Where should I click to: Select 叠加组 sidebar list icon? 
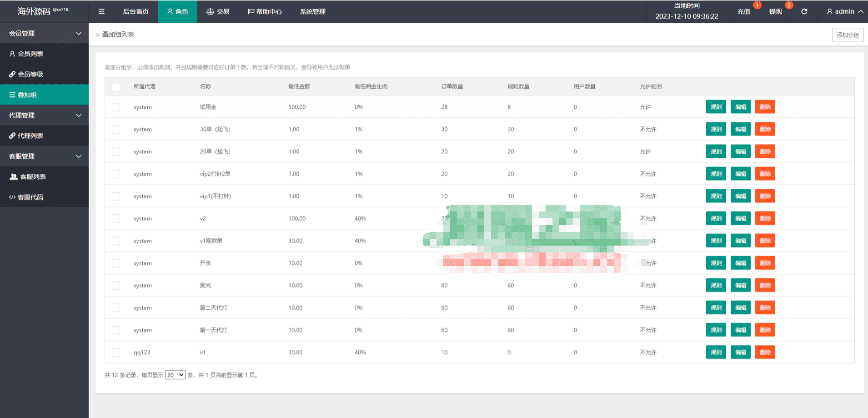[x=12, y=95]
